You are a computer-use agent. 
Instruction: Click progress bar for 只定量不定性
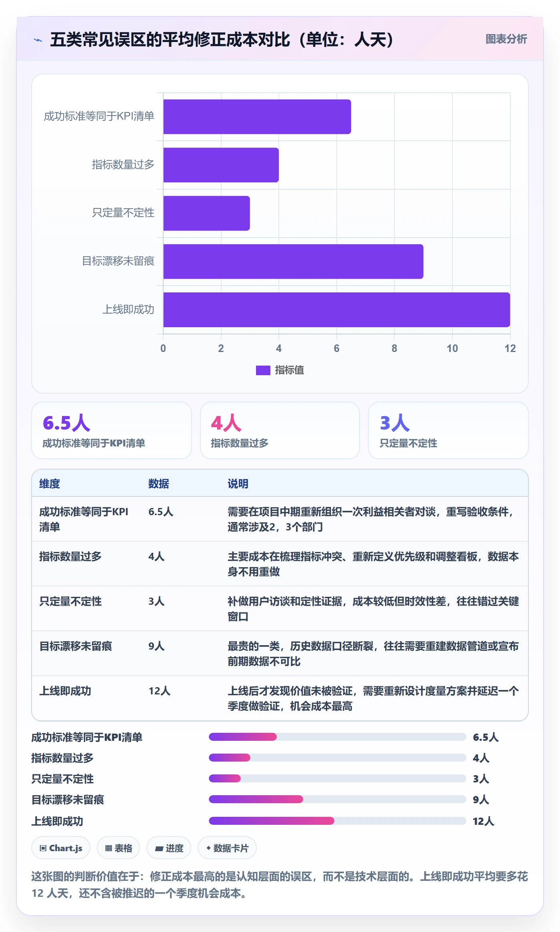click(337, 778)
